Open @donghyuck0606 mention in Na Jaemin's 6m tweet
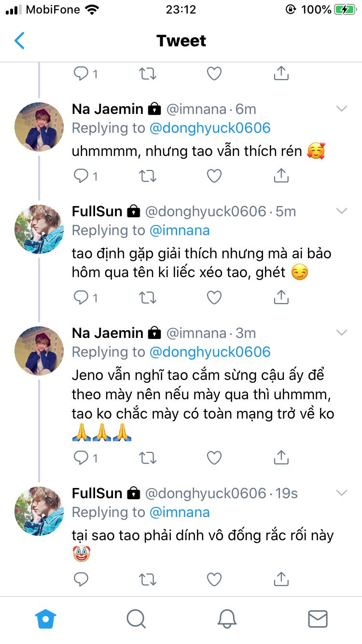The height and width of the screenshot is (644, 362). [x=210, y=128]
